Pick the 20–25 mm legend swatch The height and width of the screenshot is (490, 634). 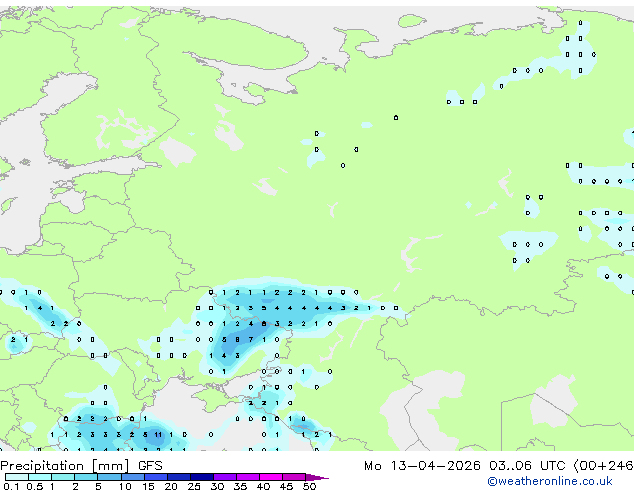click(179, 477)
